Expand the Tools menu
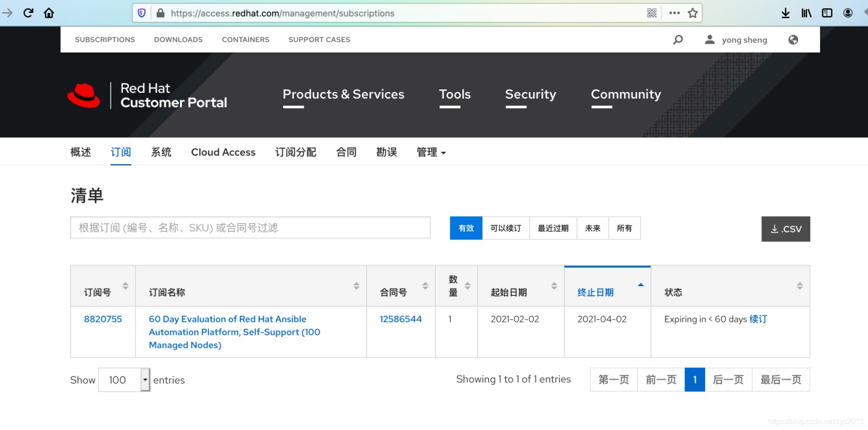 click(x=455, y=94)
